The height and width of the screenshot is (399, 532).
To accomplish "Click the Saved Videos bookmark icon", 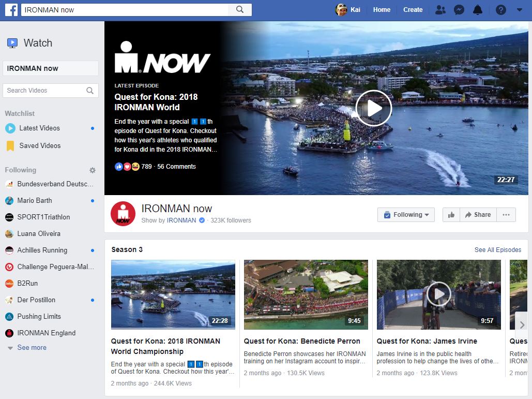I will [x=10, y=145].
